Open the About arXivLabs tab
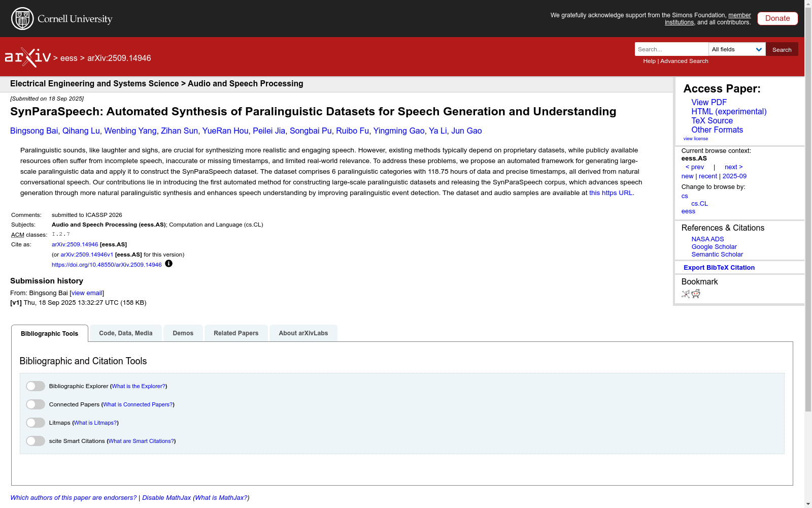Screen dimensions: 812x508 point(303,333)
